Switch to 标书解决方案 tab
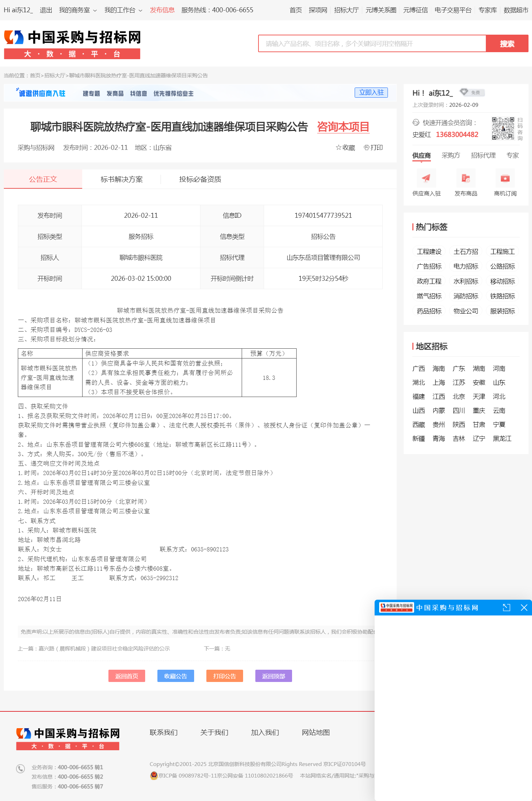 coord(121,179)
